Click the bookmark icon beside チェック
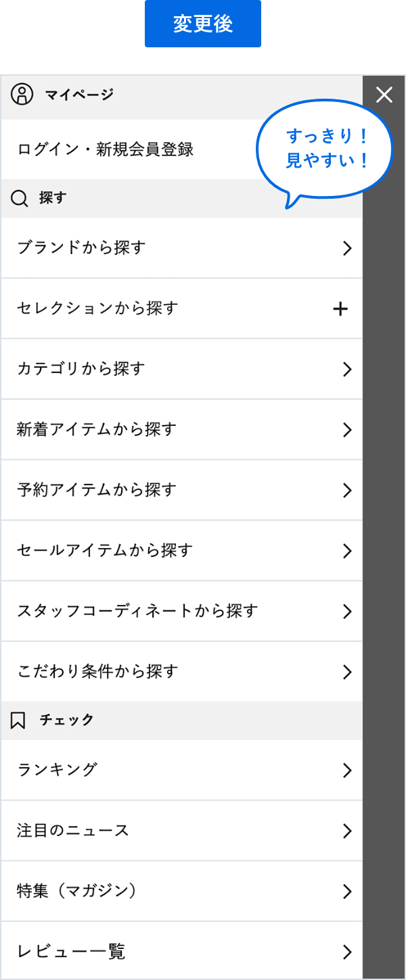 tap(18, 720)
